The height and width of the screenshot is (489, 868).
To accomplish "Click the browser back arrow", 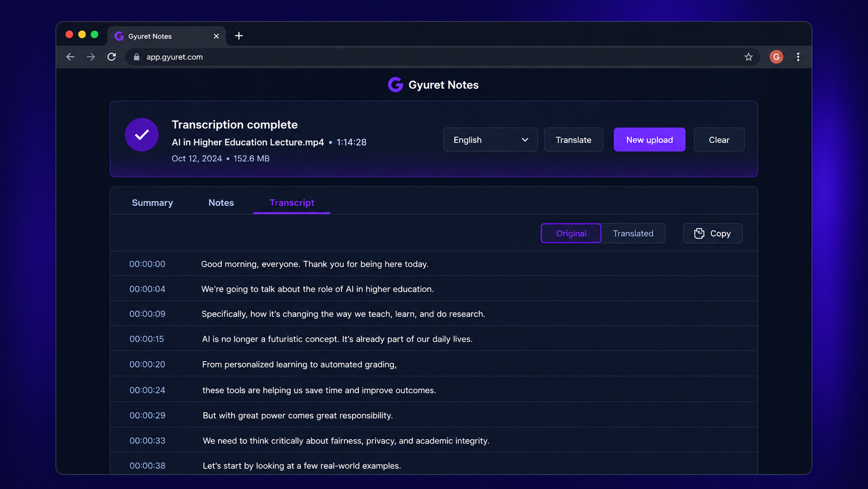I will pyautogui.click(x=71, y=57).
